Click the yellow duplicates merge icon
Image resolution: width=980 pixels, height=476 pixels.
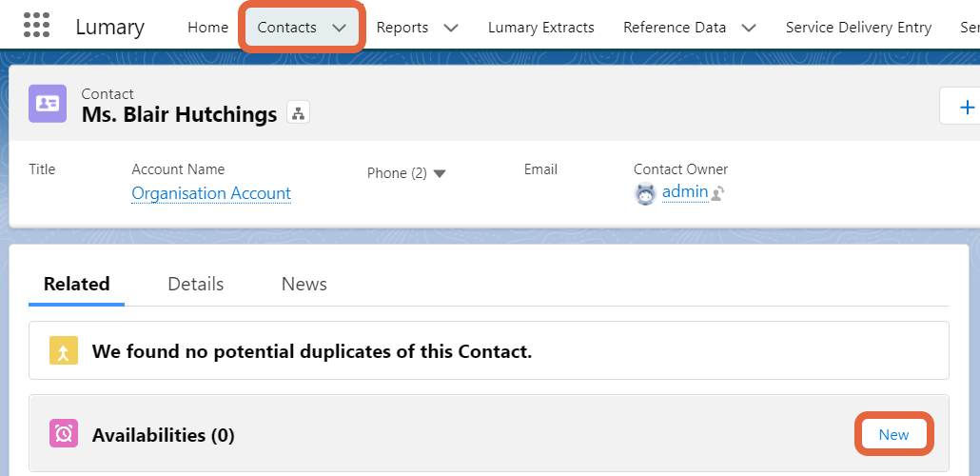pos(64,350)
